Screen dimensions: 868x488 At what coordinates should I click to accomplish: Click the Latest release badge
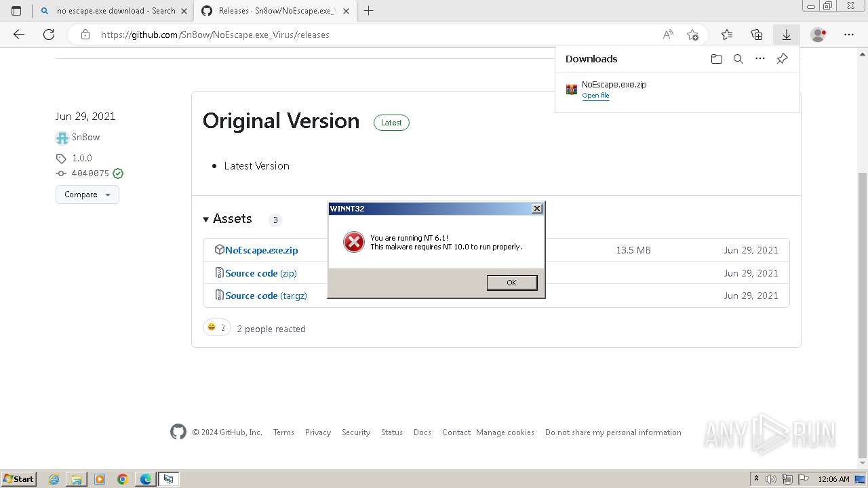click(x=391, y=123)
